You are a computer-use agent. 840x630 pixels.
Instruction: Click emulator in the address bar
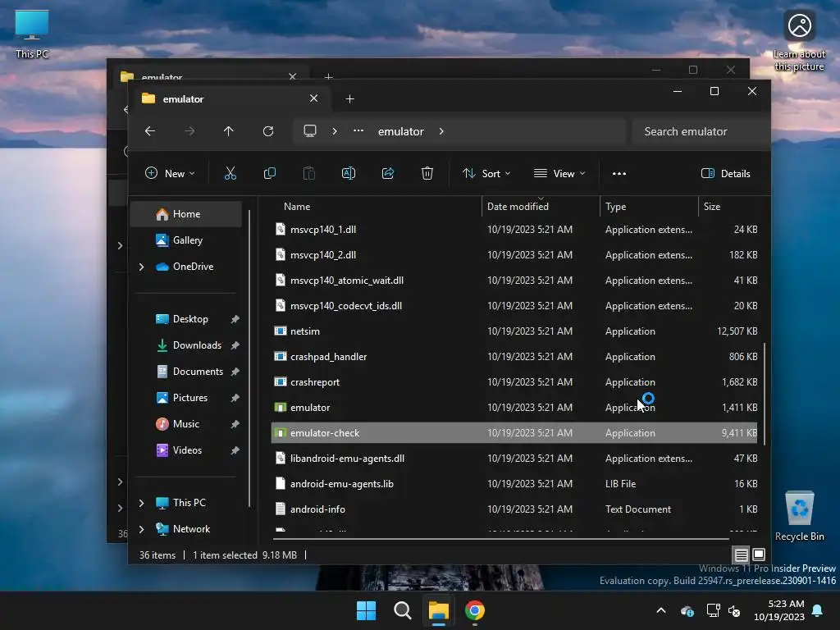pyautogui.click(x=400, y=131)
